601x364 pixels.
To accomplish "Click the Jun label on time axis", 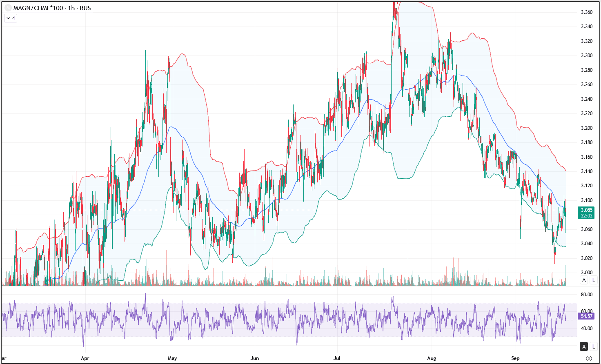I will [x=255, y=358].
